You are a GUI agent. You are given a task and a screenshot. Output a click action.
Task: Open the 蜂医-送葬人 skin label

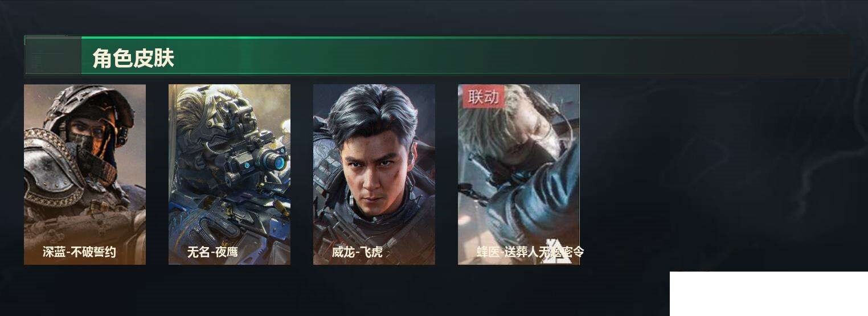530,252
